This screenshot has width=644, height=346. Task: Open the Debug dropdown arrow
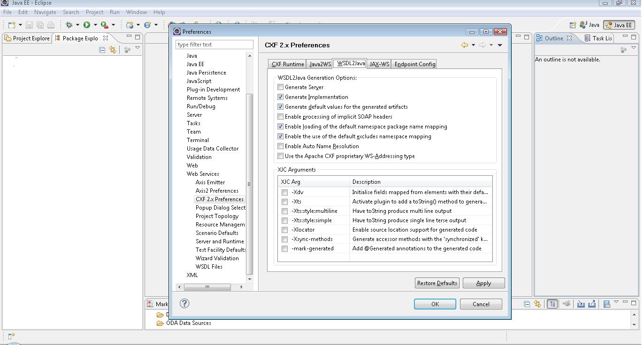click(x=78, y=25)
